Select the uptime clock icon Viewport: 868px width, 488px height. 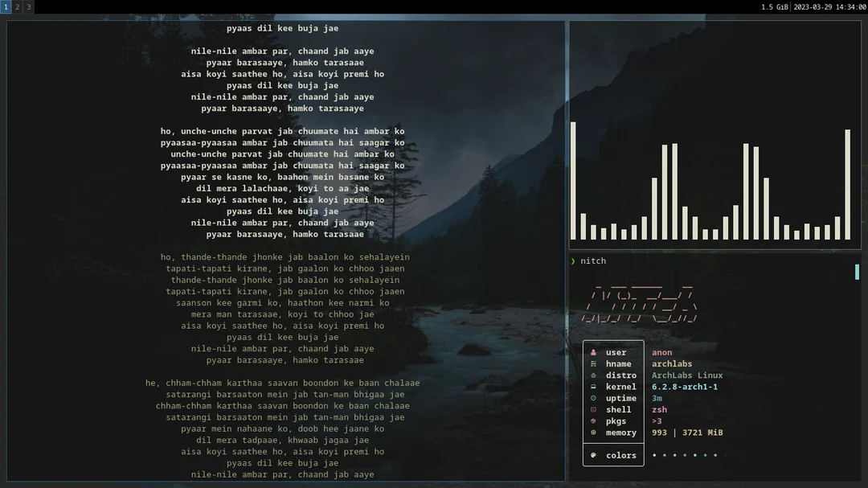593,398
